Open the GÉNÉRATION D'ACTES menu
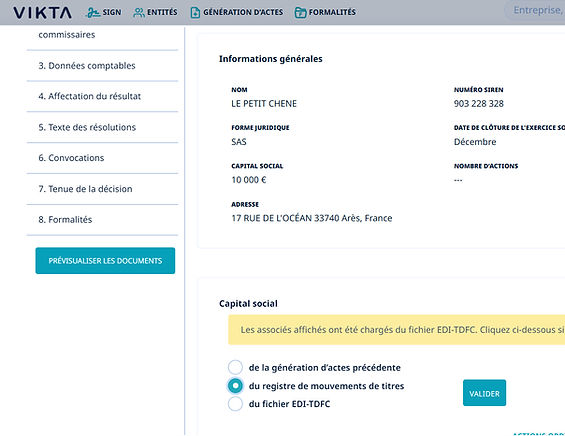Image resolution: width=565 pixels, height=436 pixels. [237, 13]
